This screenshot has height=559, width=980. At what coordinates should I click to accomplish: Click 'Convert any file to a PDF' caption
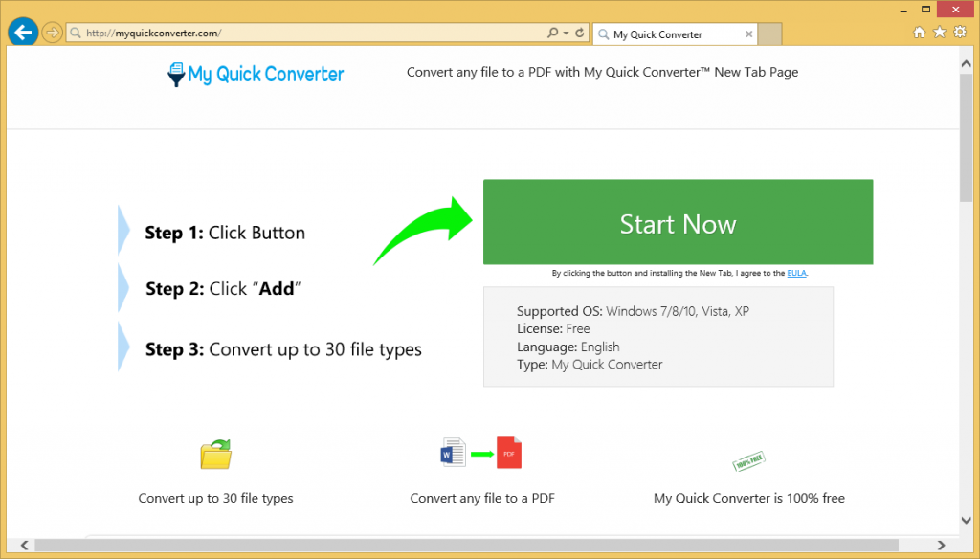(482, 499)
